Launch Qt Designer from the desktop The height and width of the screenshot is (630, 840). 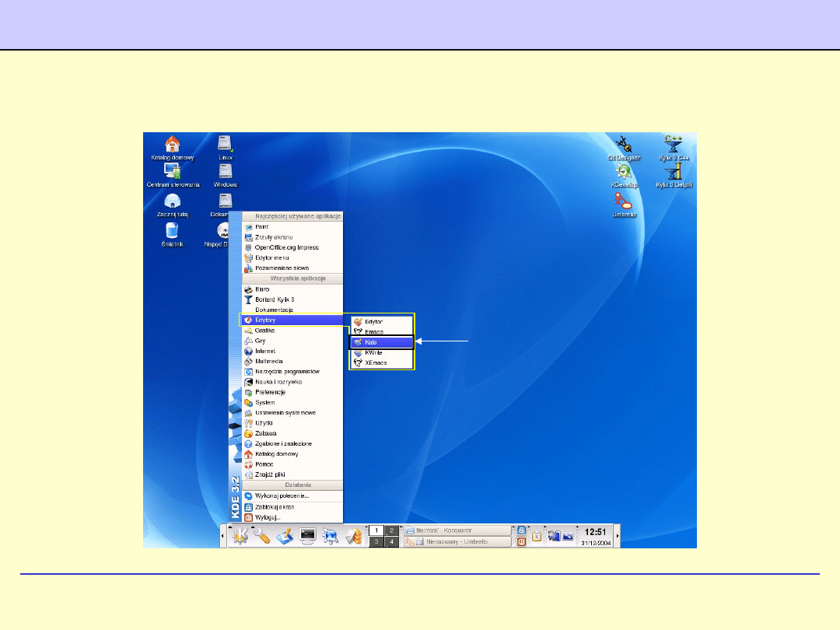click(x=623, y=144)
